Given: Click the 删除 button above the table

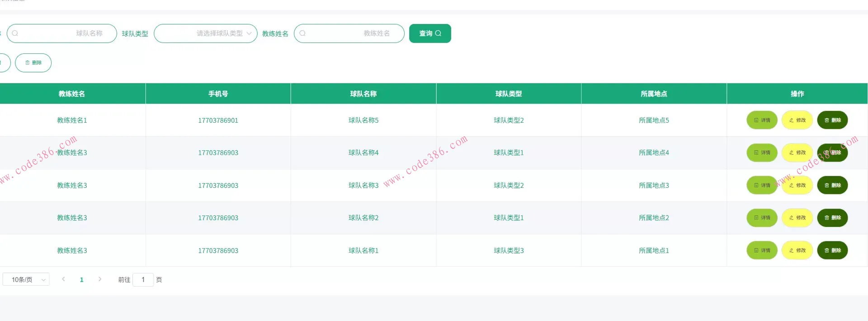Looking at the screenshot, I should tap(33, 63).
